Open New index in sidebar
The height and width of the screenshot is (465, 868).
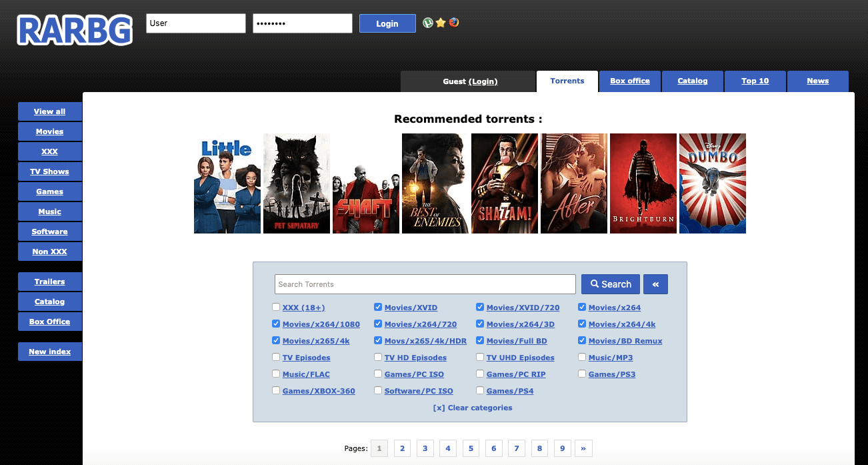click(50, 352)
